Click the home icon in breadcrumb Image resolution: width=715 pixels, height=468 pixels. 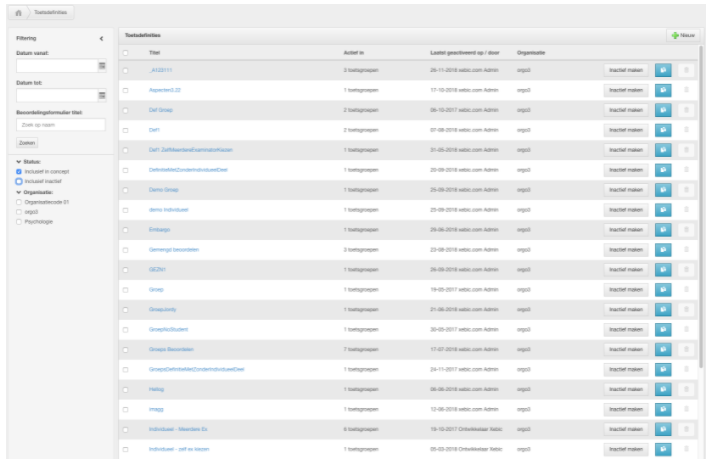click(x=18, y=13)
